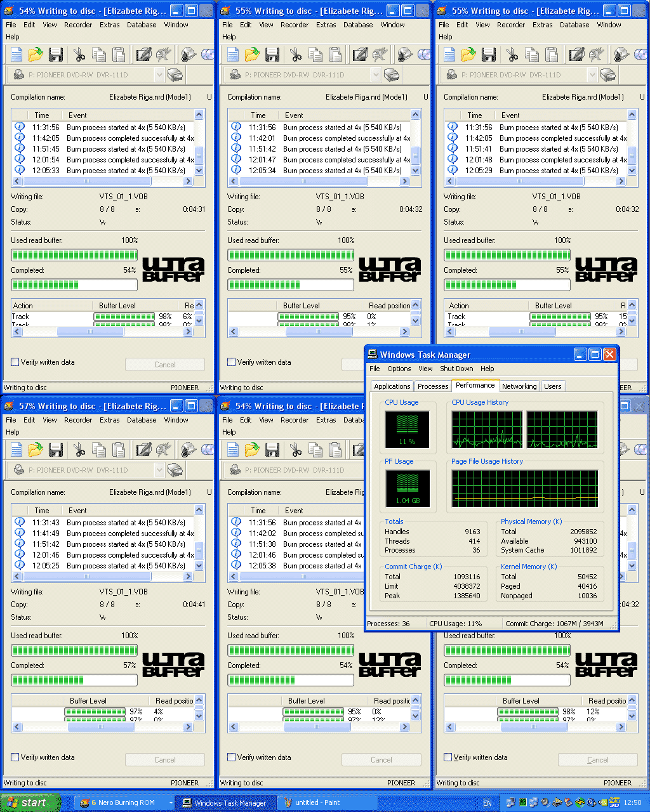Viewport: 650px width, 812px height.
Task: Click Save icon in the window logging 12:05:34
Action: pyautogui.click(x=272, y=55)
